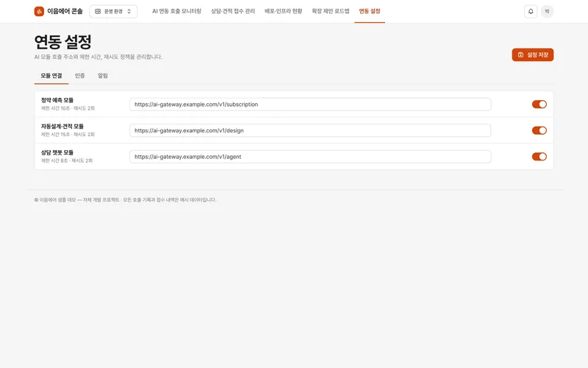Click the 자동설계·견적 모듈 label
The image size is (588, 368).
click(62, 126)
